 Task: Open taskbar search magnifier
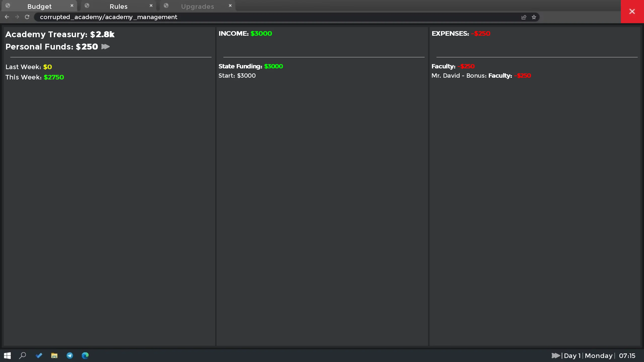23,355
